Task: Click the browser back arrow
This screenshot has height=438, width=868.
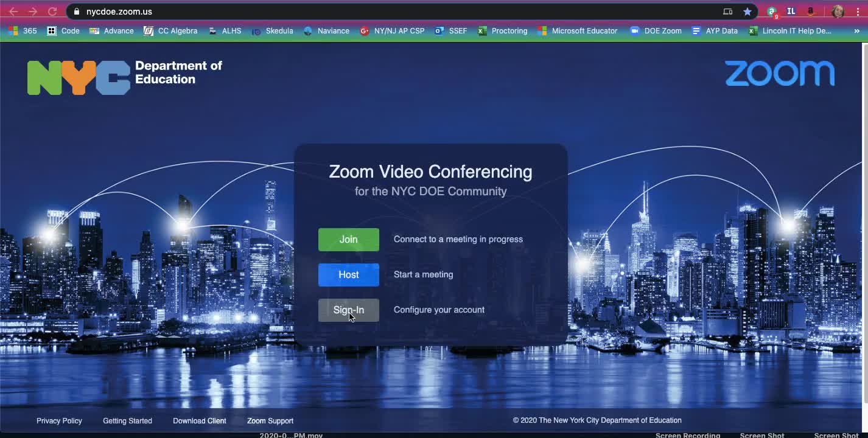Action: [13, 12]
